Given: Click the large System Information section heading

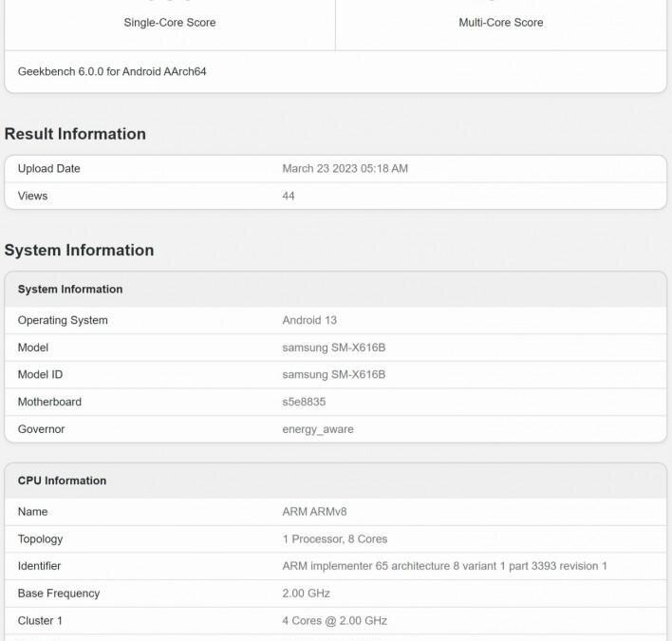Looking at the screenshot, I should 79,251.
